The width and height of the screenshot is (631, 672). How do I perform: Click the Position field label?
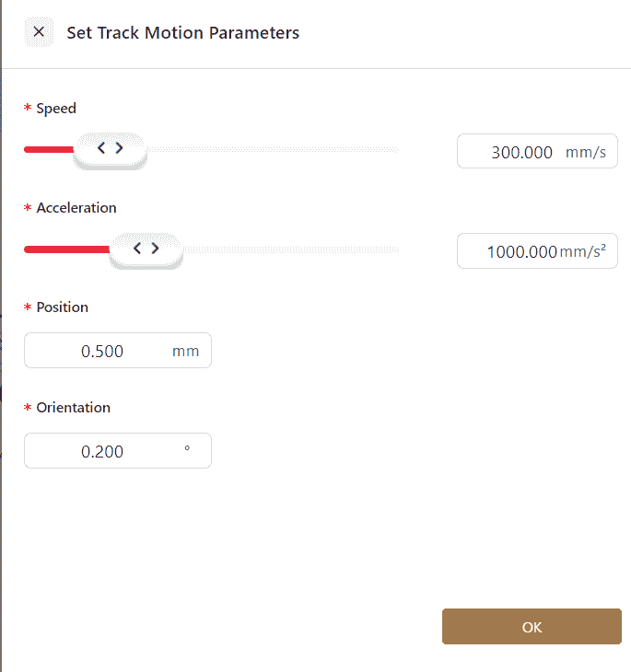63,307
